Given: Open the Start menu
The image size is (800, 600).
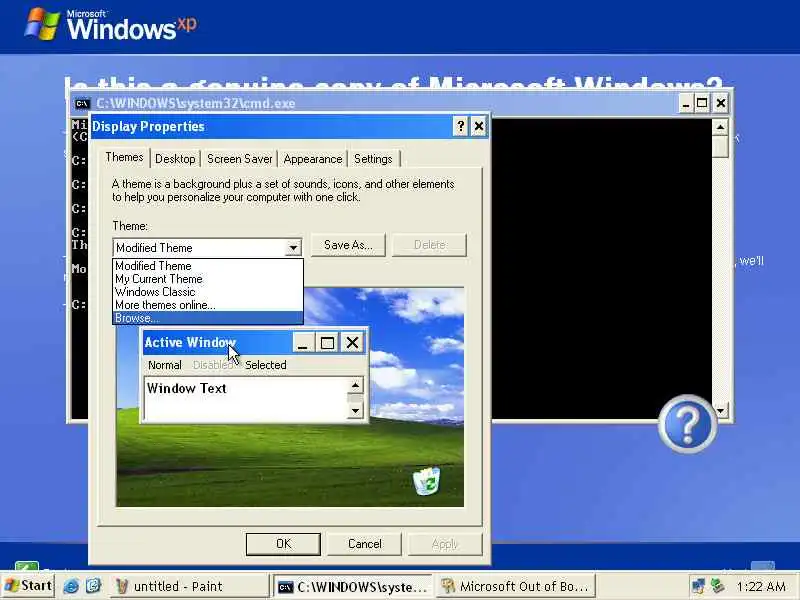Looking at the screenshot, I should pyautogui.click(x=28, y=586).
